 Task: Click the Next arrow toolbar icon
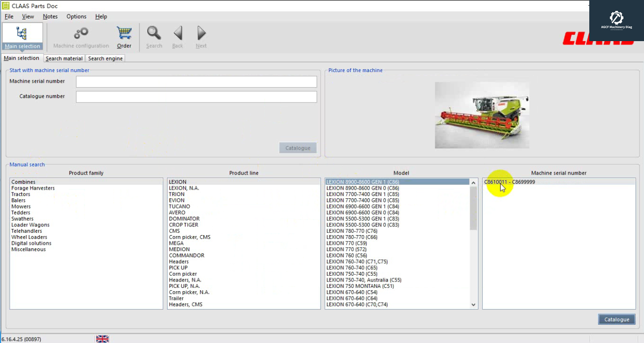200,34
